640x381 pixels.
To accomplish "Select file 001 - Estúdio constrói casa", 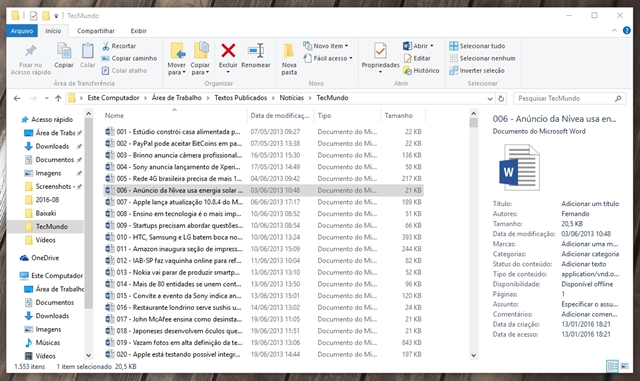I will [263, 132].
